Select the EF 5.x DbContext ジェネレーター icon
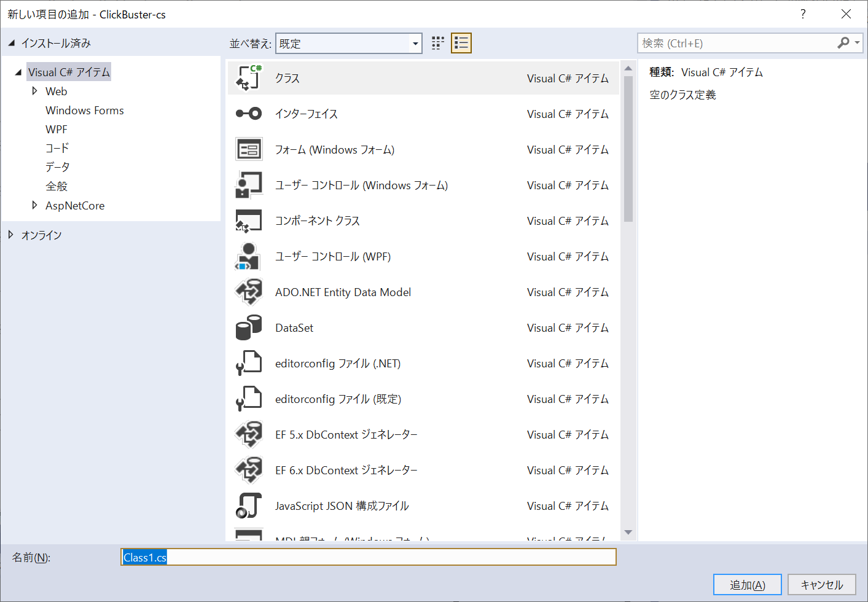 pyautogui.click(x=249, y=434)
